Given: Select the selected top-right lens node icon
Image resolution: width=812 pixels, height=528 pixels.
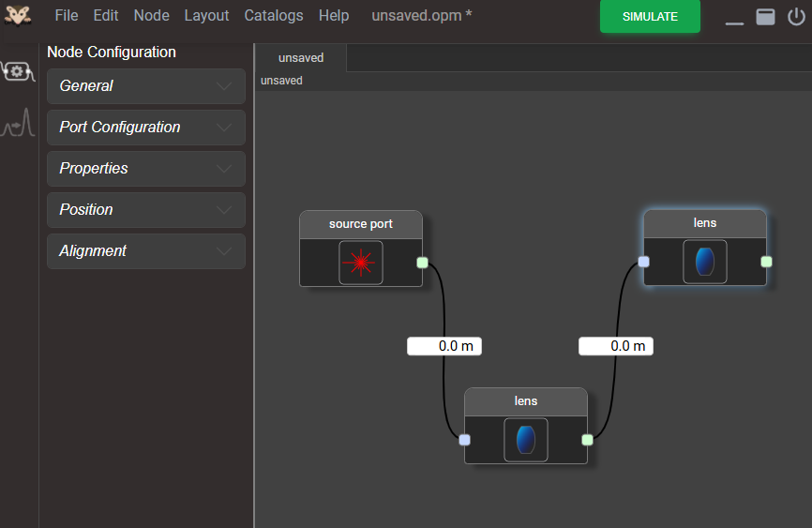Looking at the screenshot, I should point(705,262).
